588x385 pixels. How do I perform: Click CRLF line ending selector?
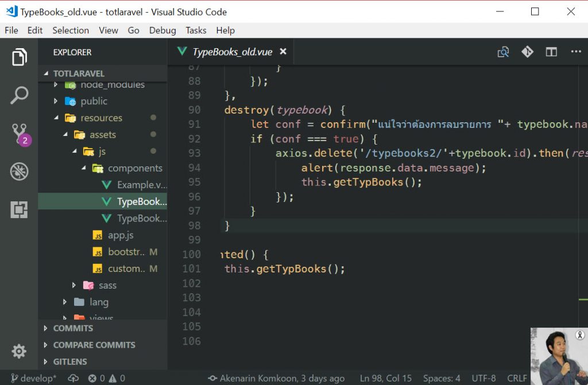tap(517, 378)
